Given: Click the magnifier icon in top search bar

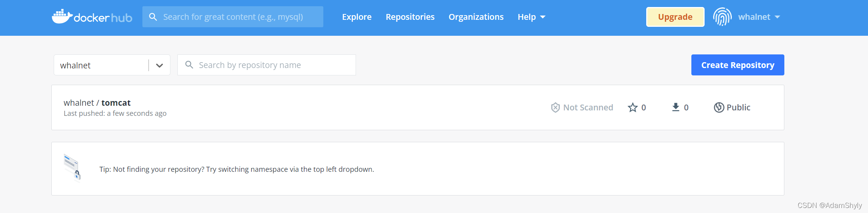Looking at the screenshot, I should [x=153, y=17].
